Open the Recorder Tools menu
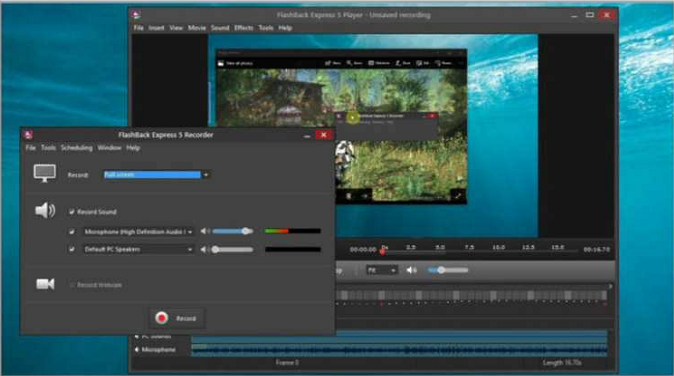674x376 pixels. (48, 148)
